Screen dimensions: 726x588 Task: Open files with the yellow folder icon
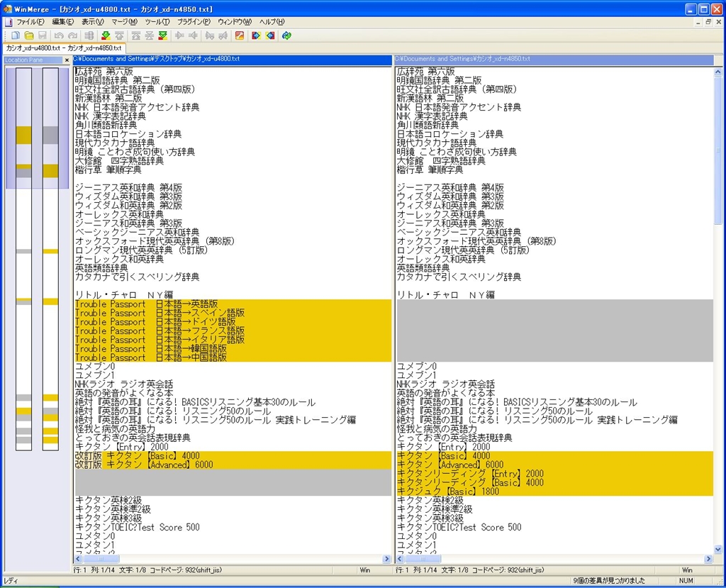click(x=29, y=35)
